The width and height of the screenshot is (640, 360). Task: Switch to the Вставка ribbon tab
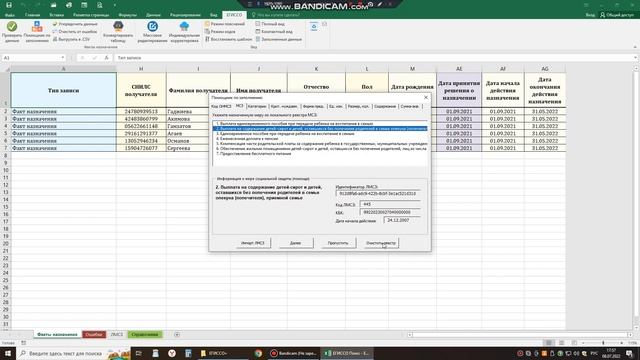click(57, 15)
